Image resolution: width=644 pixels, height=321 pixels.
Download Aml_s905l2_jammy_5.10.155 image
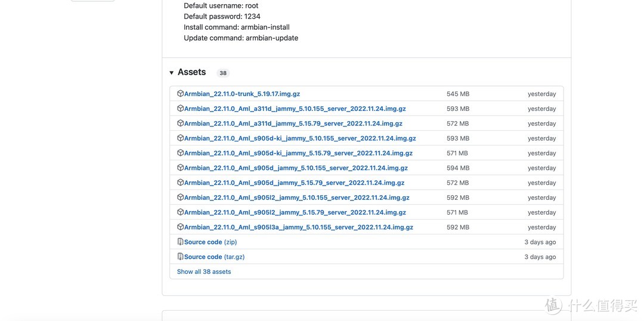pyautogui.click(x=296, y=197)
